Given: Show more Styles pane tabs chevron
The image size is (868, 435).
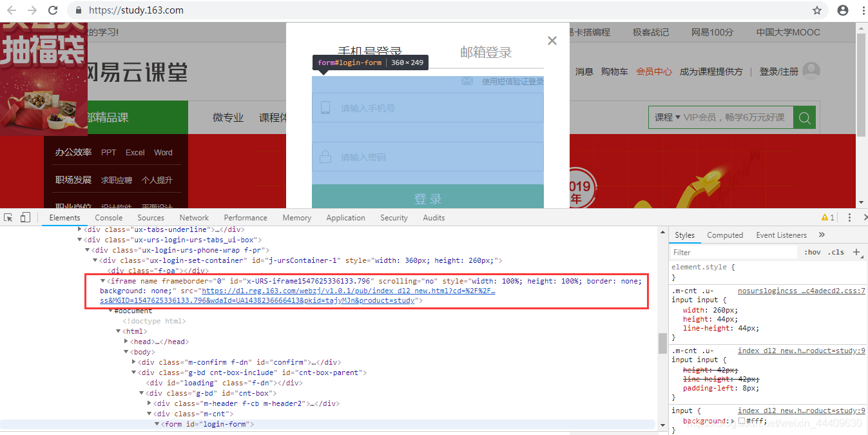Looking at the screenshot, I should click(x=822, y=235).
